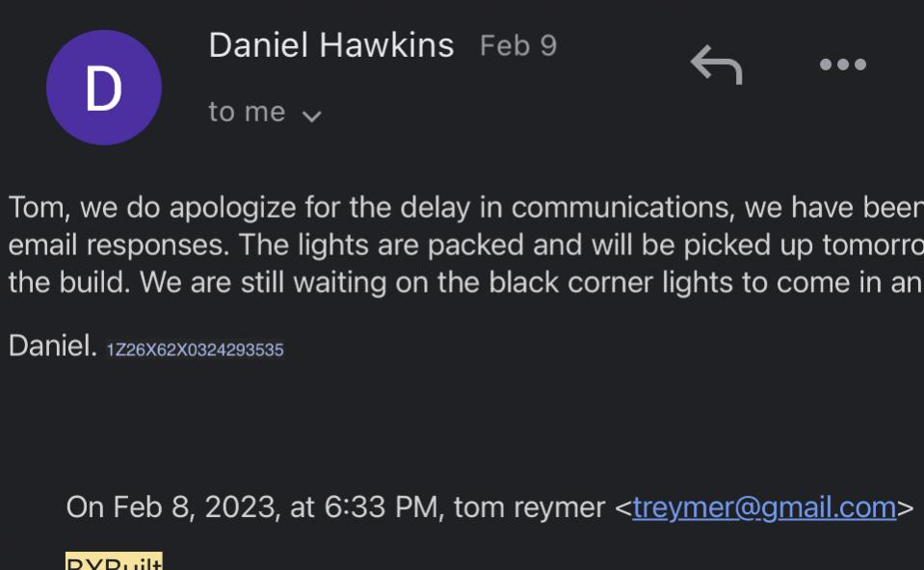Click the line starting 'Tom, we do apologize'
This screenshot has width=924, height=570.
pos(465,208)
